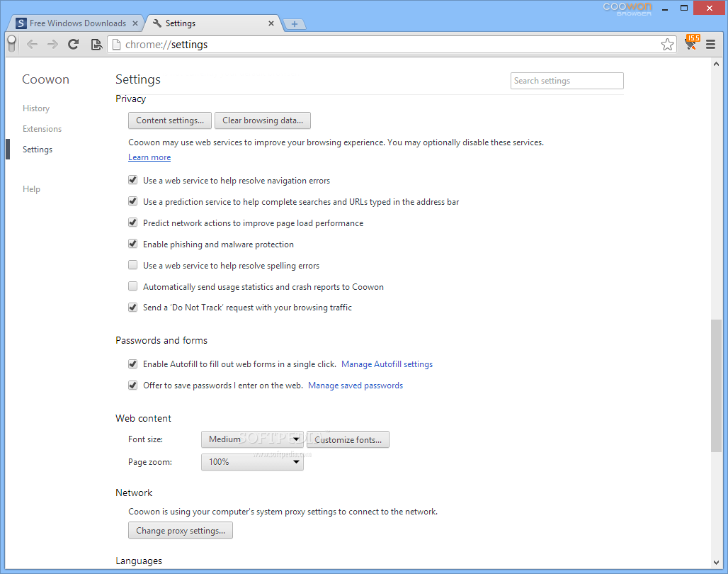The height and width of the screenshot is (574, 728).
Task: Click the page icon beside reload
Action: tap(96, 45)
